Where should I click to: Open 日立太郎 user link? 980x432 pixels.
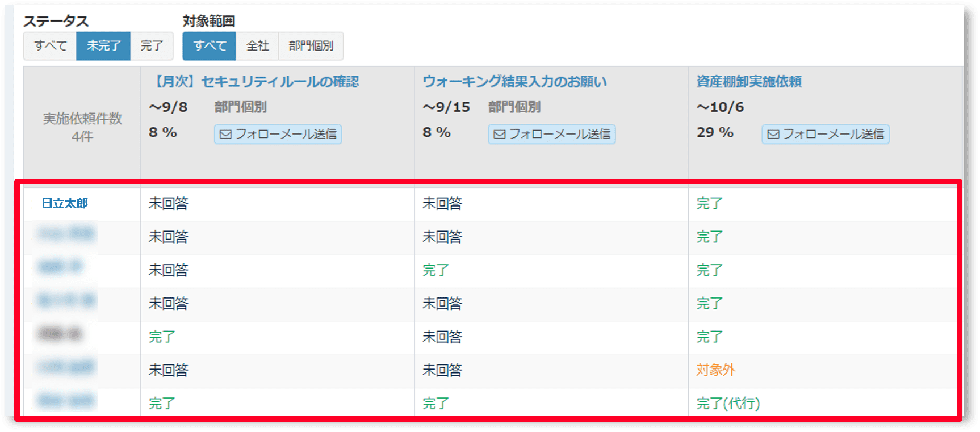point(65,204)
